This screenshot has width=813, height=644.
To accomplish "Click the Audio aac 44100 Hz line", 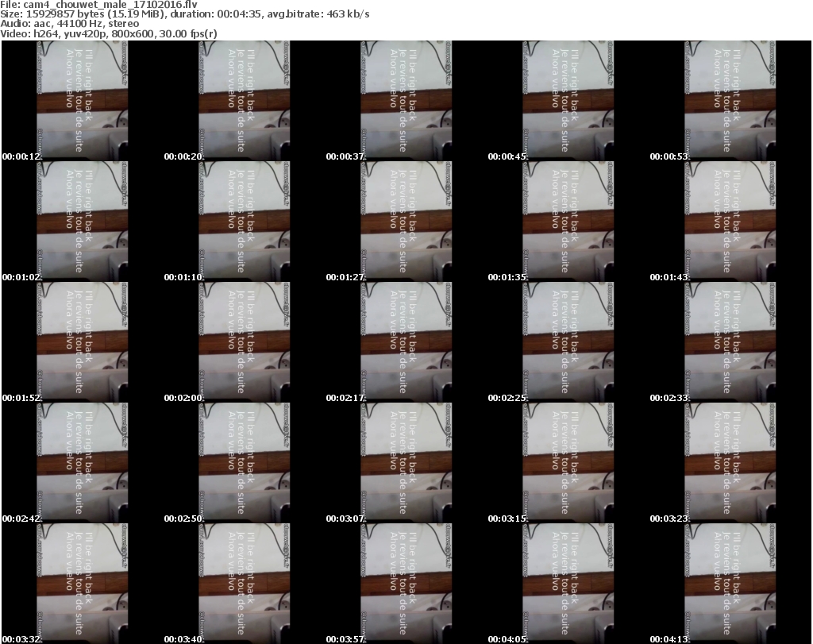I will point(70,24).
